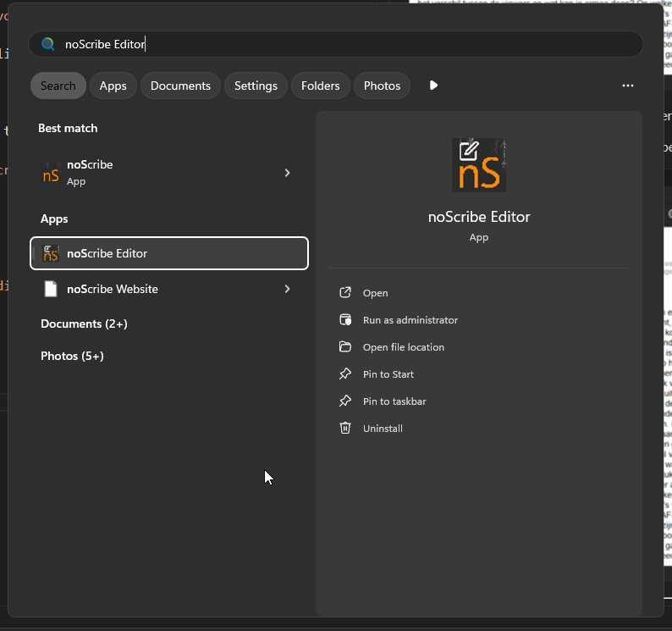
Task: Show more filter categories with arrow
Action: 433,86
